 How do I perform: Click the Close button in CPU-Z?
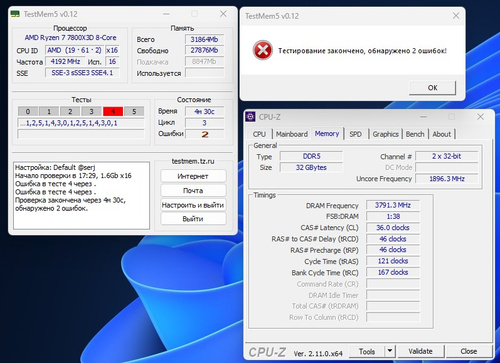[x=468, y=351]
